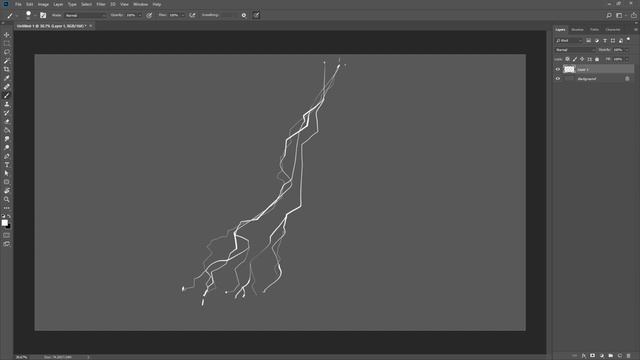Select the Hand tool

pos(7,191)
